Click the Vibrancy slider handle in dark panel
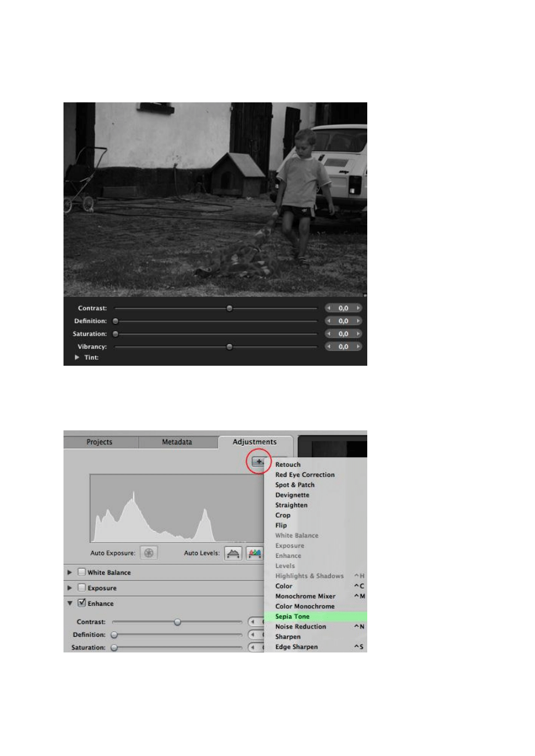This screenshot has width=535, height=756. click(229, 347)
